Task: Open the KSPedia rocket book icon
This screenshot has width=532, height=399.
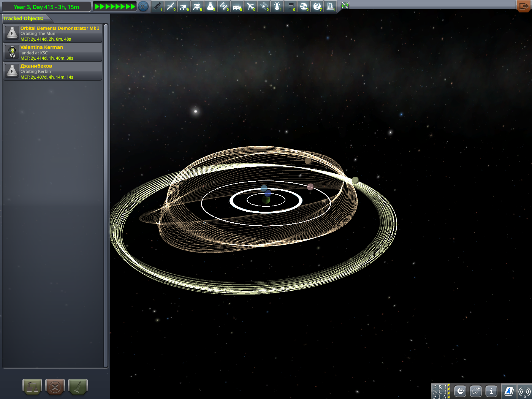Action: [509, 391]
